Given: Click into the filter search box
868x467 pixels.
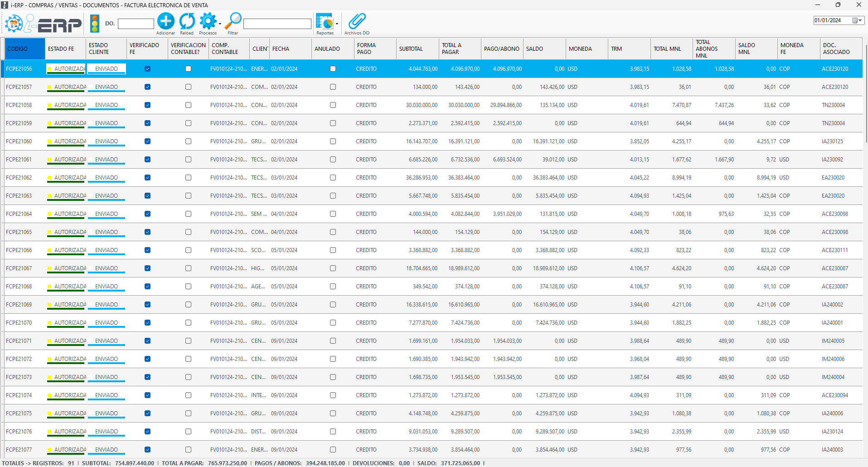Looking at the screenshot, I should (277, 24).
